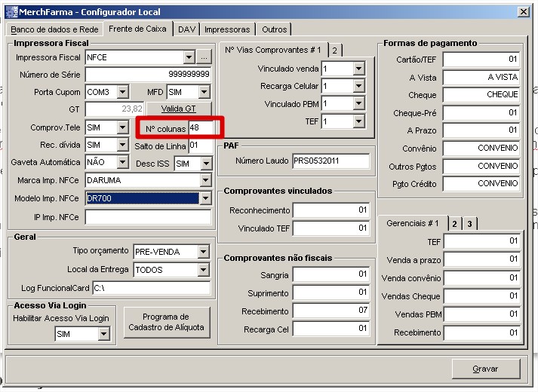
Task: Click Programa de Cadastro de Alíquota button
Action: pos(166,322)
